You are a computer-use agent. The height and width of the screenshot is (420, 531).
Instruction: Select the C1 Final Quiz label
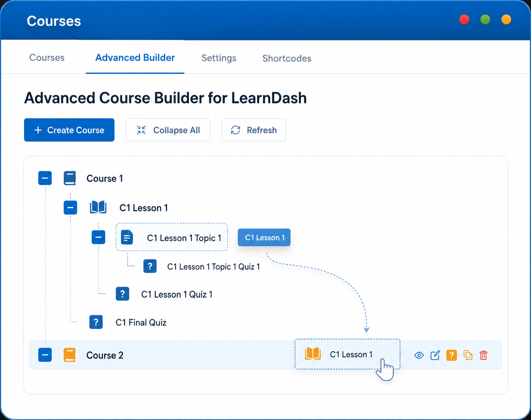coord(141,322)
